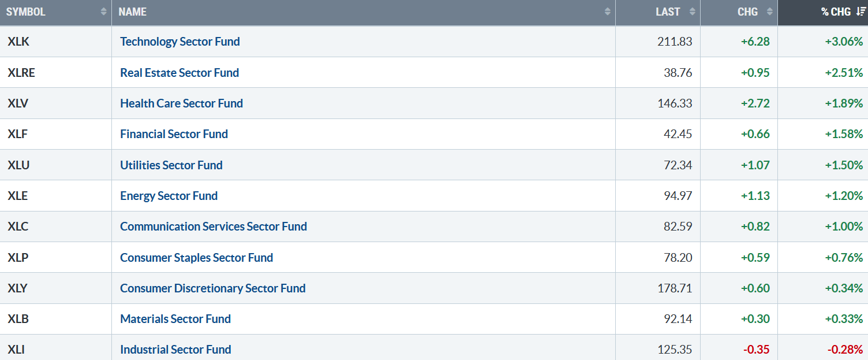Screen dimensions: 868x360
Task: Click percent change +0.33%
Action: [844, 319]
